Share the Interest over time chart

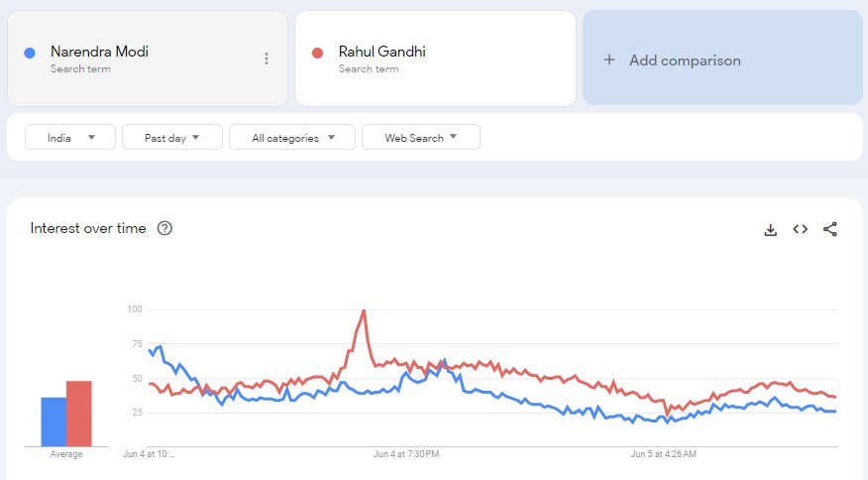coord(830,229)
